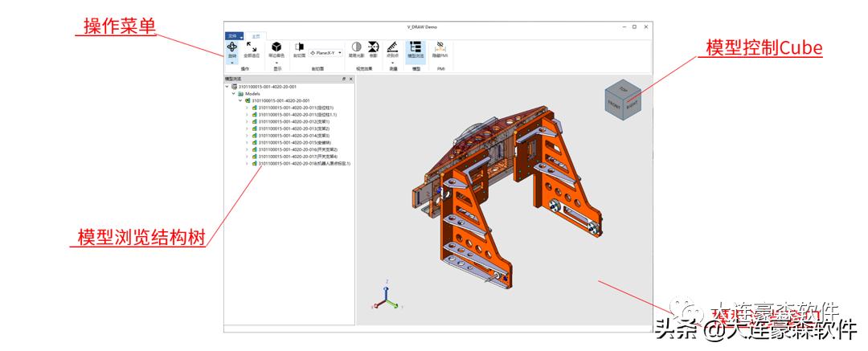Select the point-to-point measure tool
This screenshot has width=868, height=351.
pos(392,47)
